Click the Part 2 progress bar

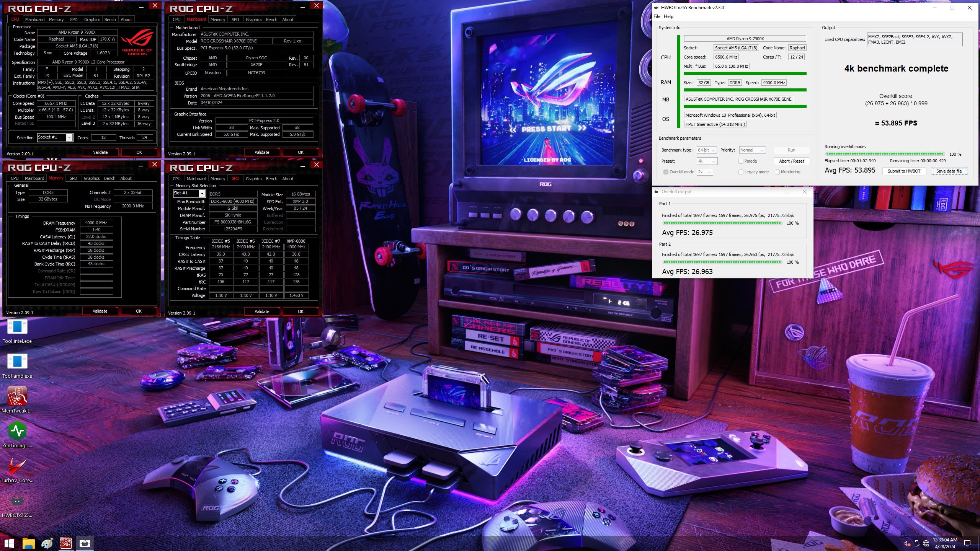coord(722,262)
